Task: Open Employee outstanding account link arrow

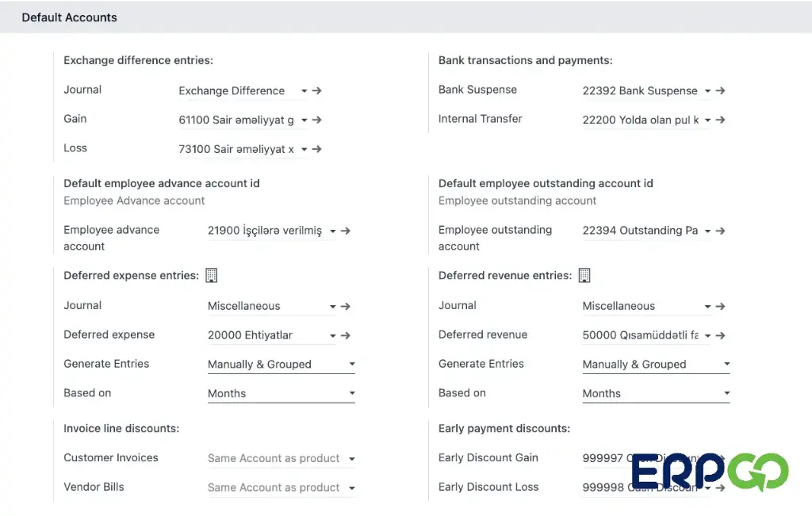Action: click(720, 231)
